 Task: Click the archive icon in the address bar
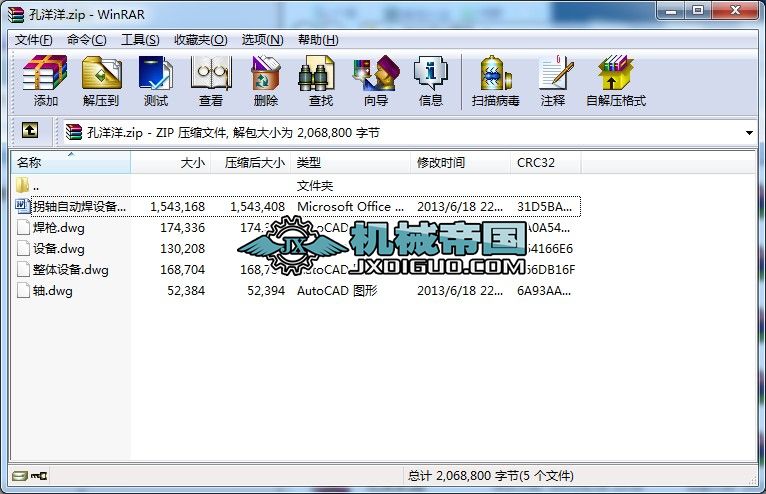pyautogui.click(x=74, y=132)
